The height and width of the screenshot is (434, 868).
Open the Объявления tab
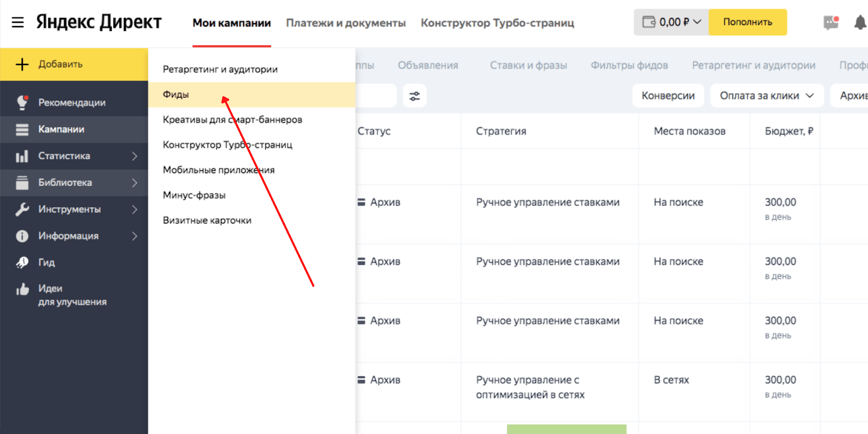(427, 65)
